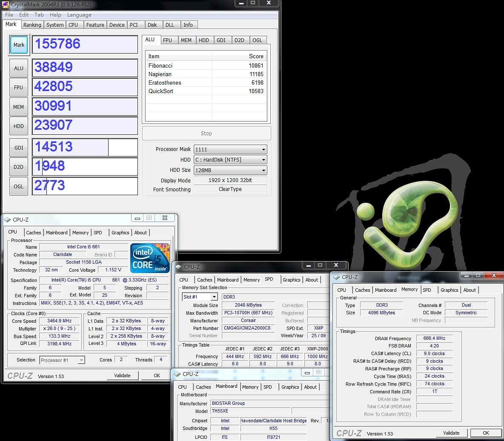Click the Score column header
The height and width of the screenshot is (441, 504).
point(239,56)
